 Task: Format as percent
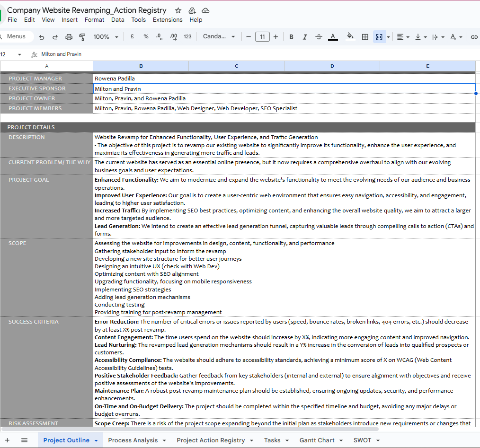point(146,37)
